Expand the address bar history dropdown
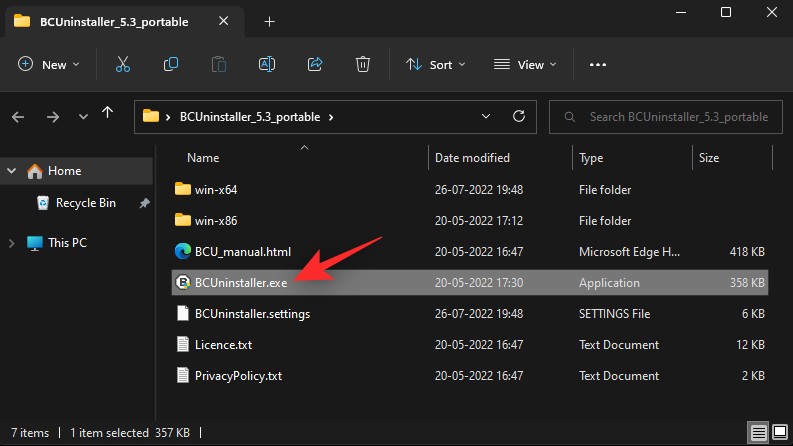 click(486, 116)
